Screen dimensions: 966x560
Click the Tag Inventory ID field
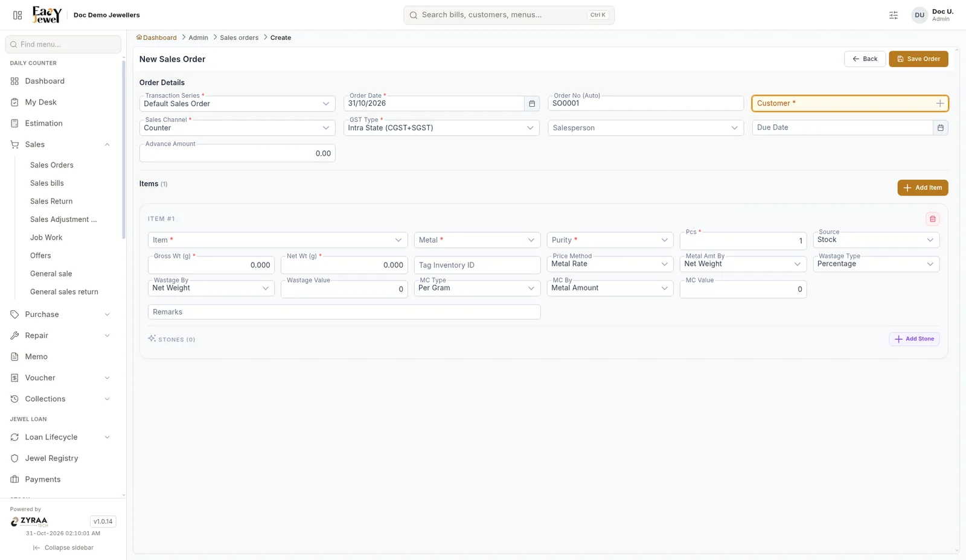coord(477,265)
